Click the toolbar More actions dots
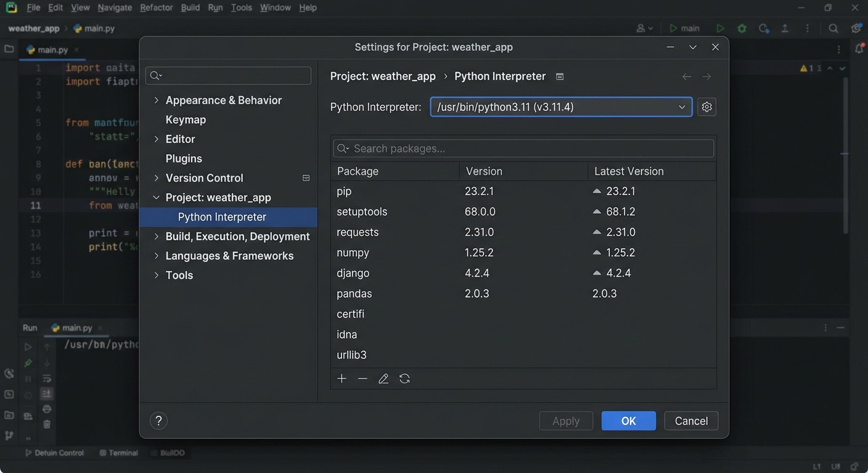This screenshot has height=473, width=868. 807,28
